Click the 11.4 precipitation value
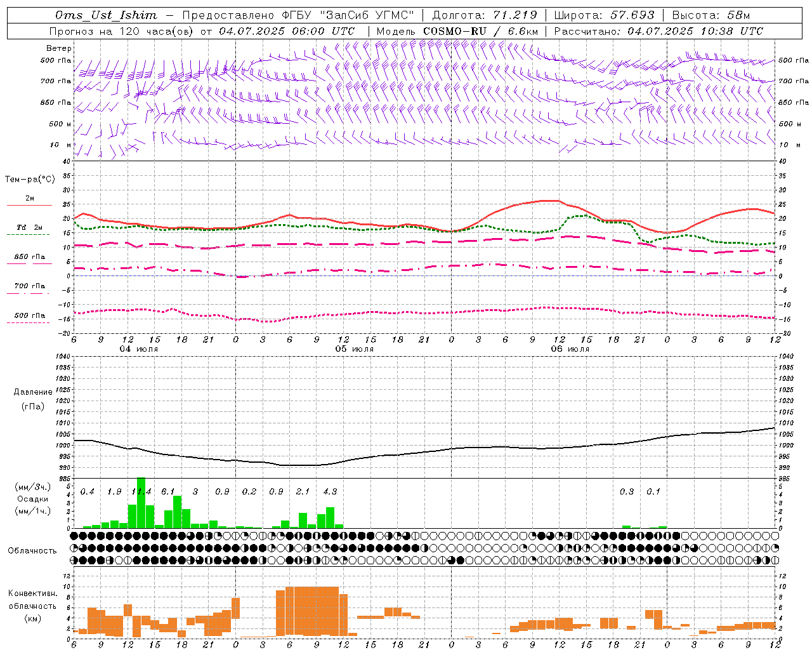812x650 pixels. 141,492
